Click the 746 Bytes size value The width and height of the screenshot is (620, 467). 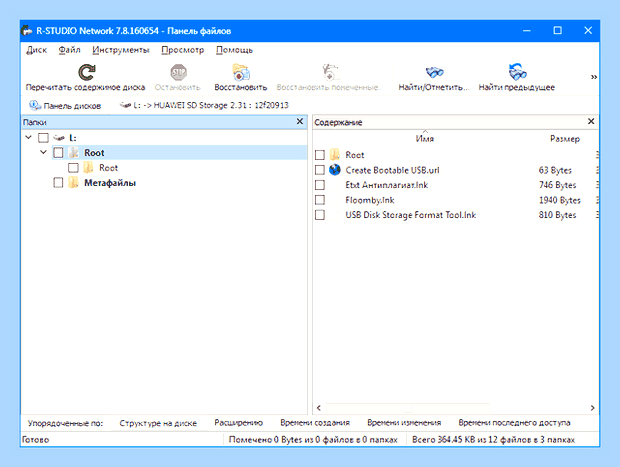coord(558,185)
